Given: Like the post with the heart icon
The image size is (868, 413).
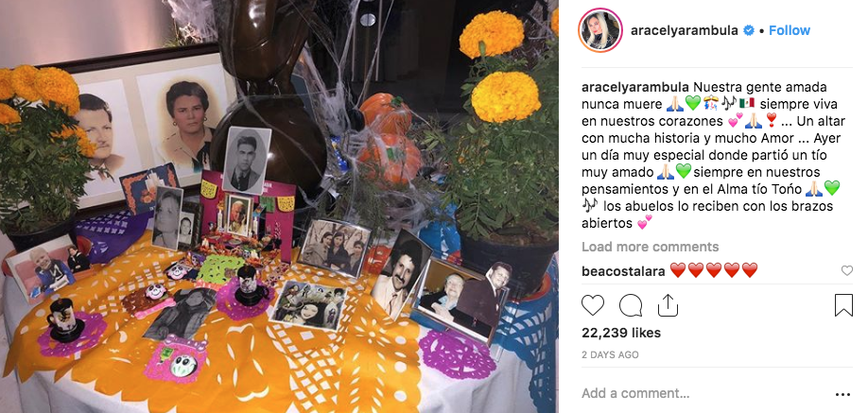Looking at the screenshot, I should (593, 305).
